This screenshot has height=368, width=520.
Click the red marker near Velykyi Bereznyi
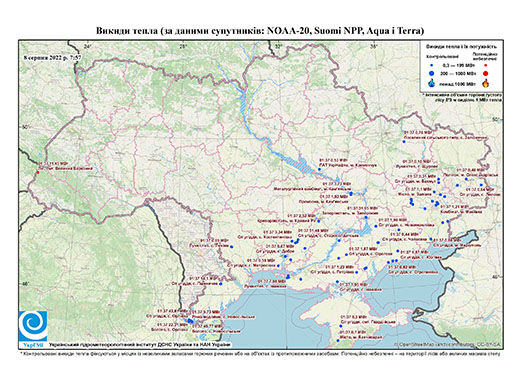38,172
